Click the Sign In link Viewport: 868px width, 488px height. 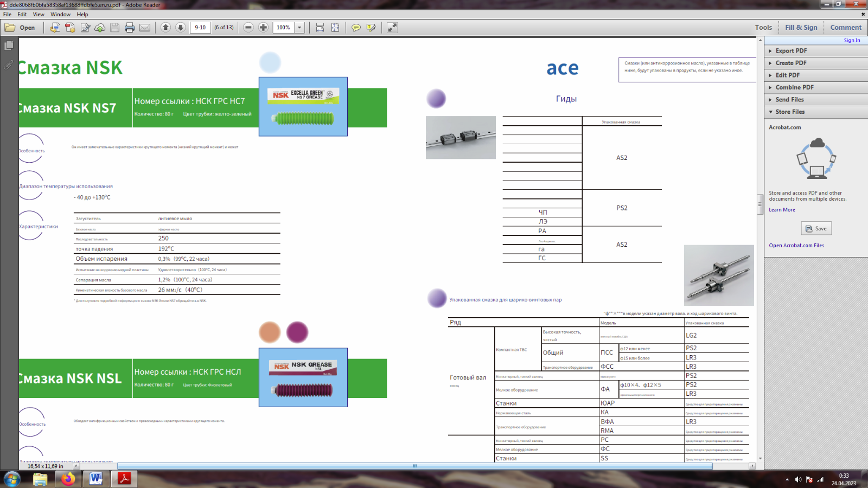tap(852, 40)
